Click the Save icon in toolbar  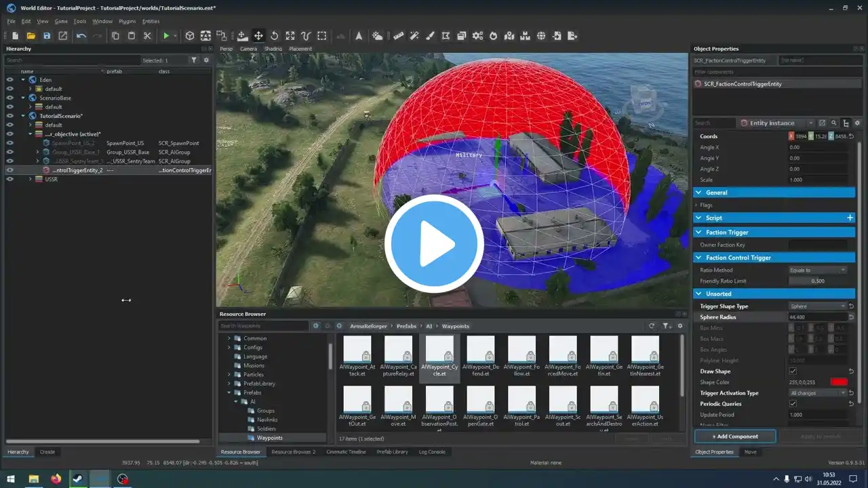coord(47,36)
